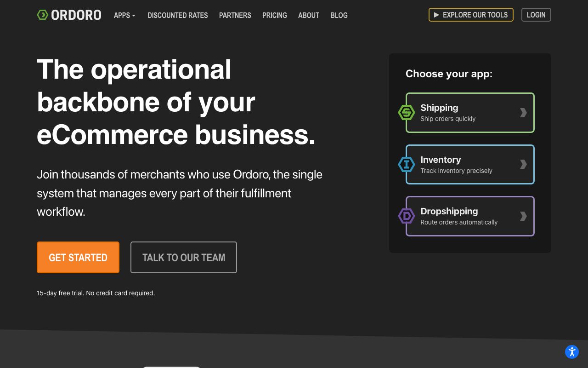Click the Ordoro green hexagon logo icon
This screenshot has height=368, width=588.
pyautogui.click(x=42, y=15)
